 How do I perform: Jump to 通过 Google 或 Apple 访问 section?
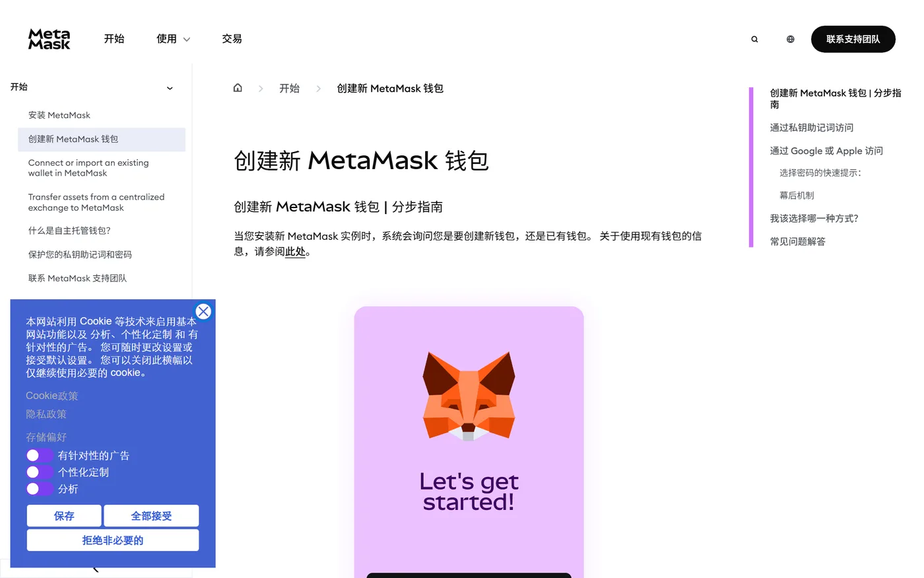tap(826, 151)
